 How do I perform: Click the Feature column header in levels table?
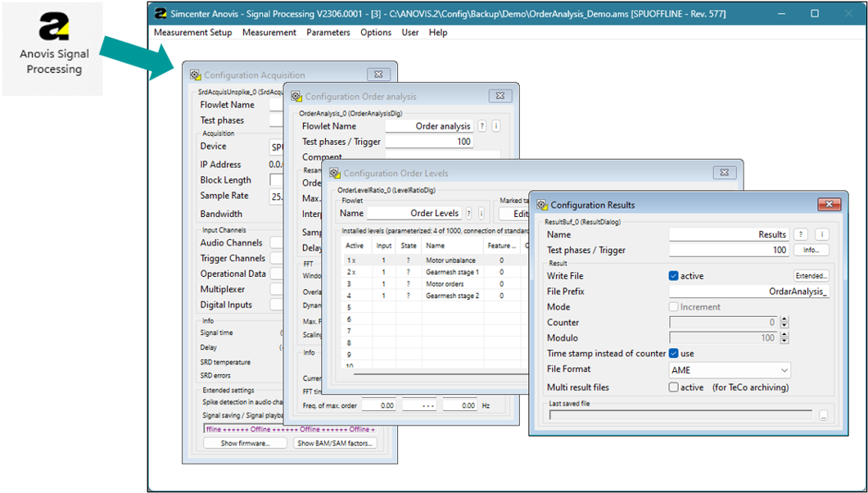click(502, 246)
